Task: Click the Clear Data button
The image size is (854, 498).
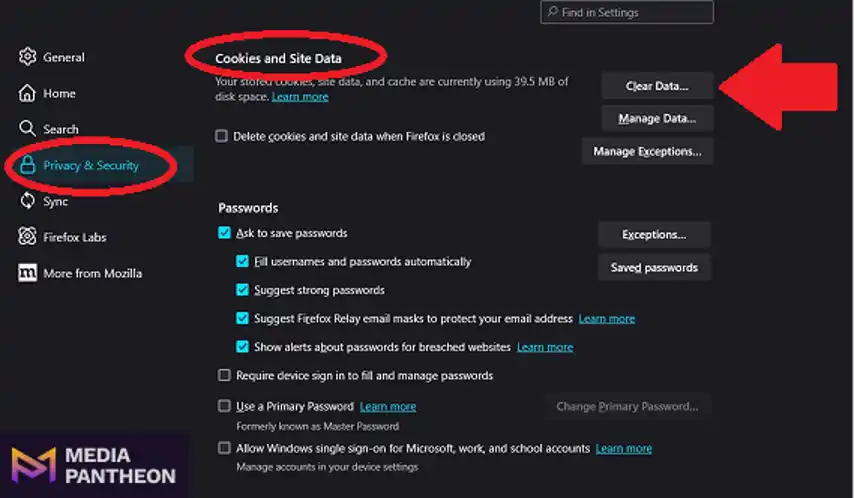Action: pyautogui.click(x=657, y=86)
